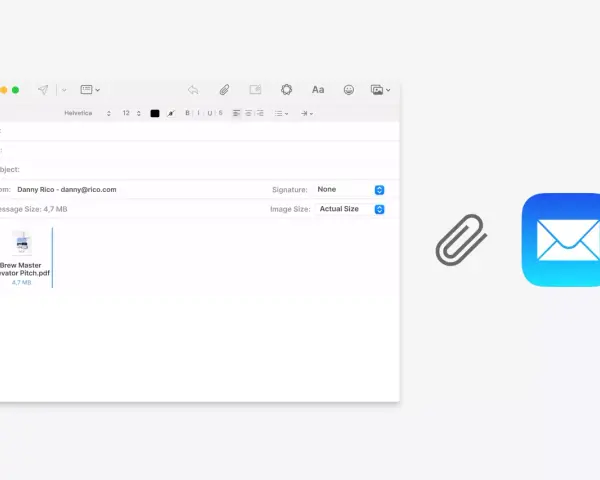The width and height of the screenshot is (600, 480).
Task: Select the From address danny@rico.com
Action: tap(67, 189)
